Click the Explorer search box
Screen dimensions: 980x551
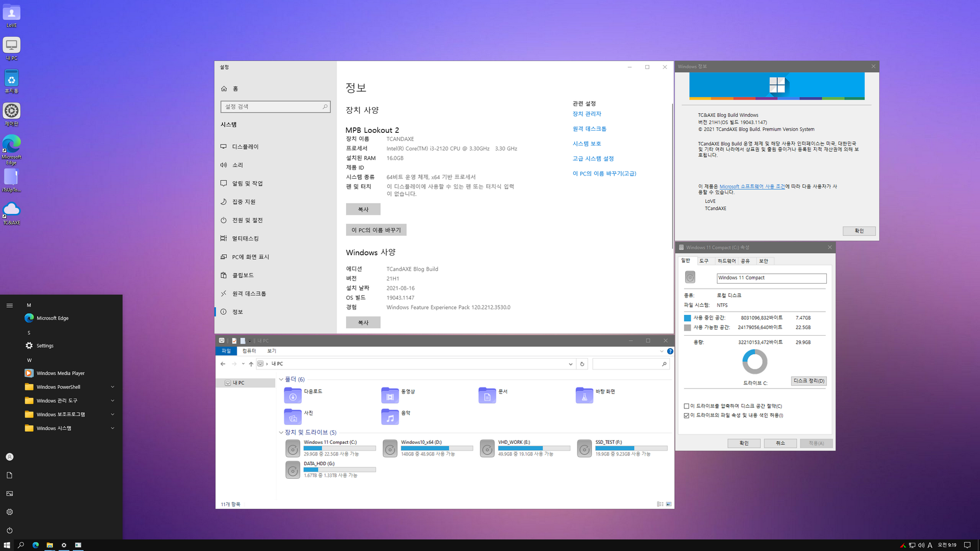coord(631,364)
